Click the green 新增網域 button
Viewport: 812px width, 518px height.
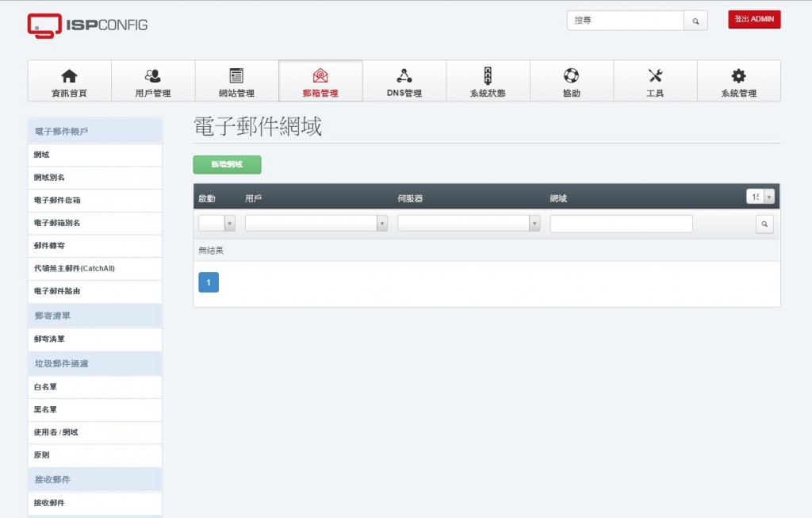click(x=227, y=165)
